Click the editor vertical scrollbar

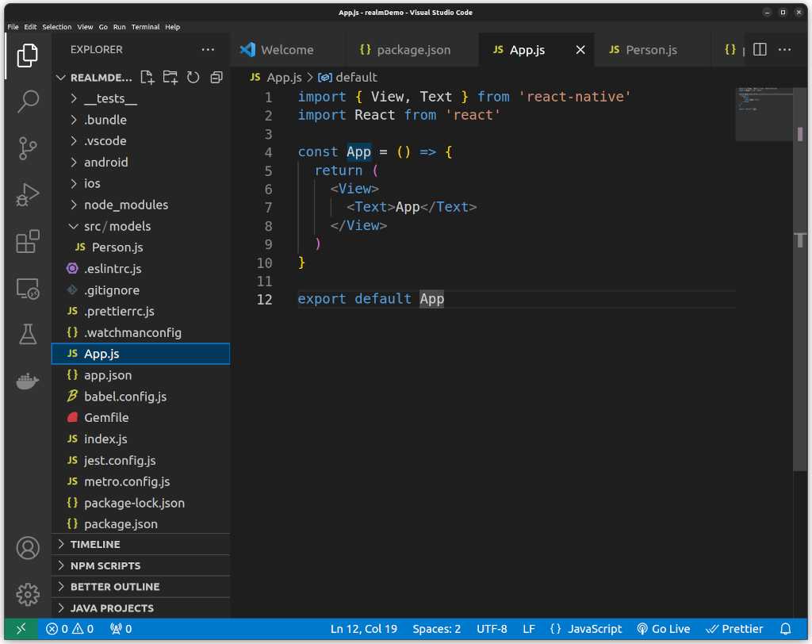[800, 280]
